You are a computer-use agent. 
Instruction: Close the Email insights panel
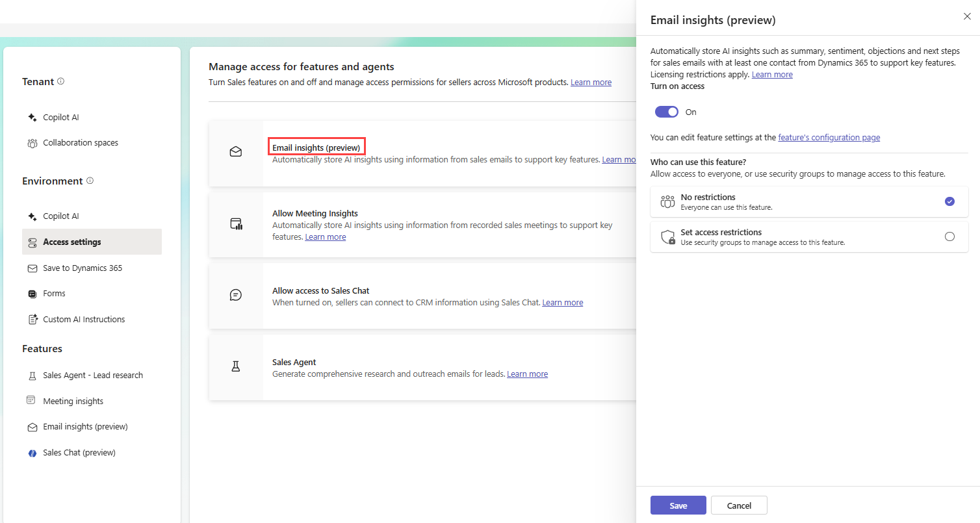pyautogui.click(x=967, y=16)
